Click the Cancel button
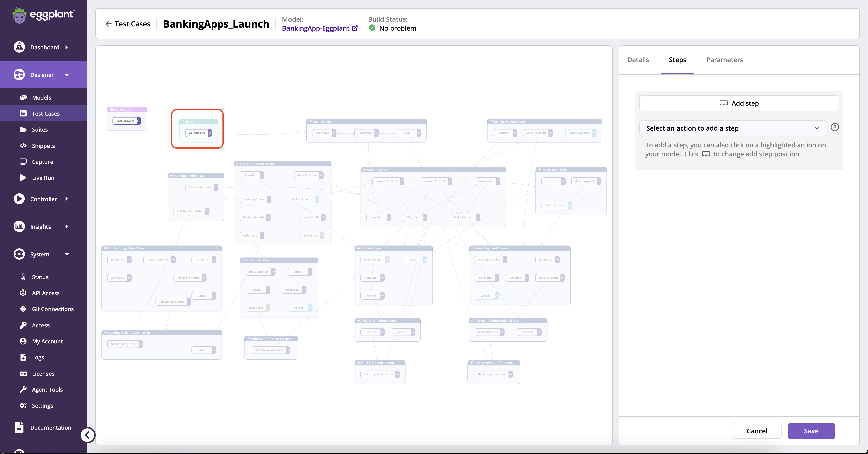 (757, 430)
